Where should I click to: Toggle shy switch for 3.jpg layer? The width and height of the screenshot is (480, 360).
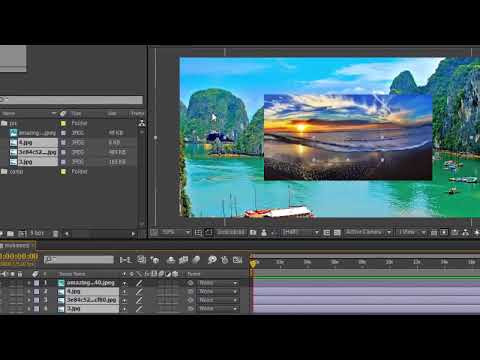[x=124, y=309]
